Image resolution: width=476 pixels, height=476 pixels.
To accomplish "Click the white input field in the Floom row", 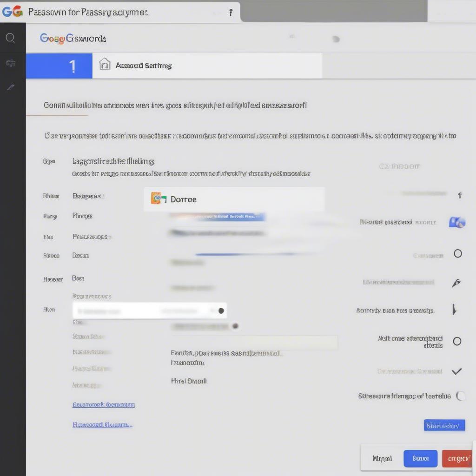I will 149,311.
